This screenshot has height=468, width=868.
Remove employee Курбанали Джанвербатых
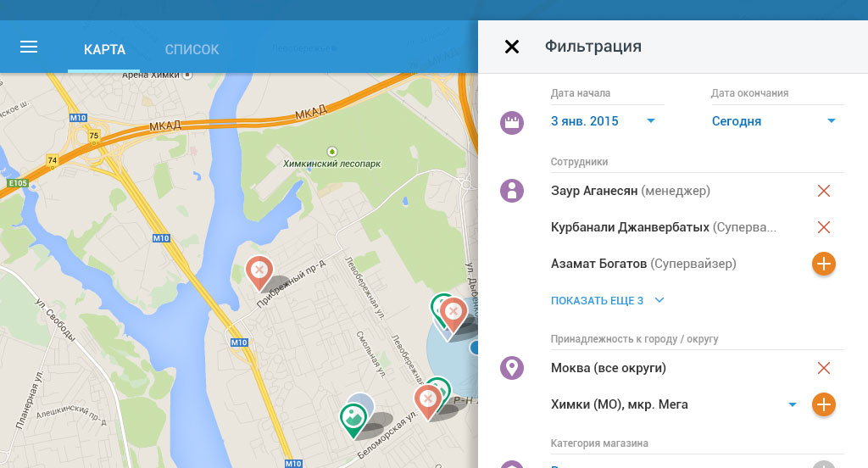pyautogui.click(x=824, y=227)
